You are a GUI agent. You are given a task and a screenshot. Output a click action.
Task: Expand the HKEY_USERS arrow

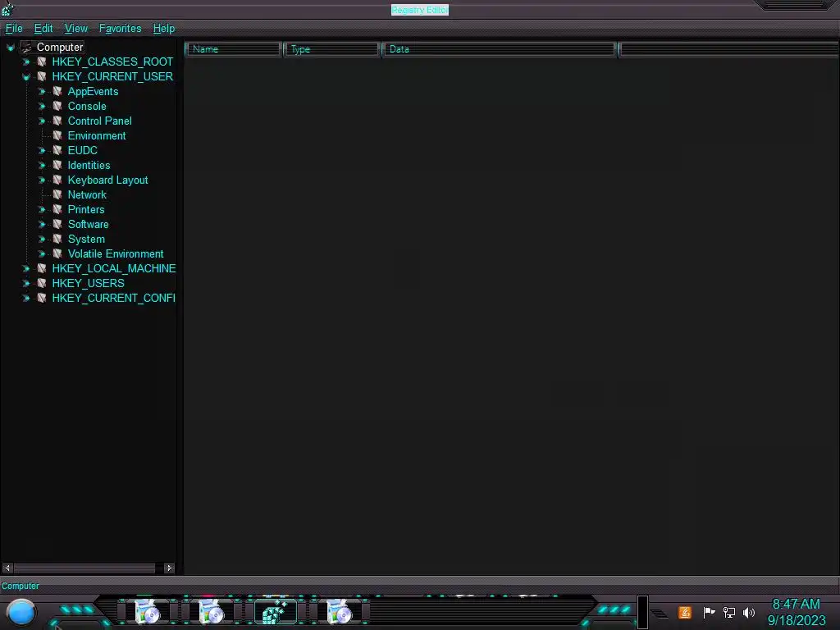coord(25,283)
